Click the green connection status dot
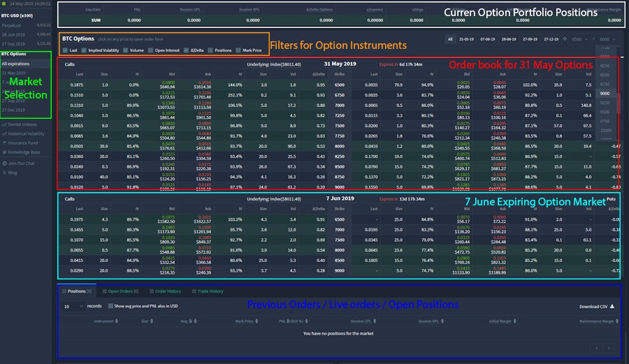 click(x=3, y=3)
